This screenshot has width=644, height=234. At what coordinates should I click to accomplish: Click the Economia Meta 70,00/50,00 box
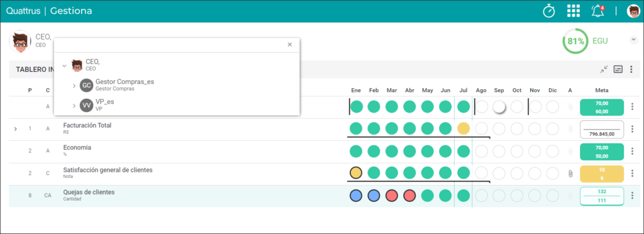point(602,152)
